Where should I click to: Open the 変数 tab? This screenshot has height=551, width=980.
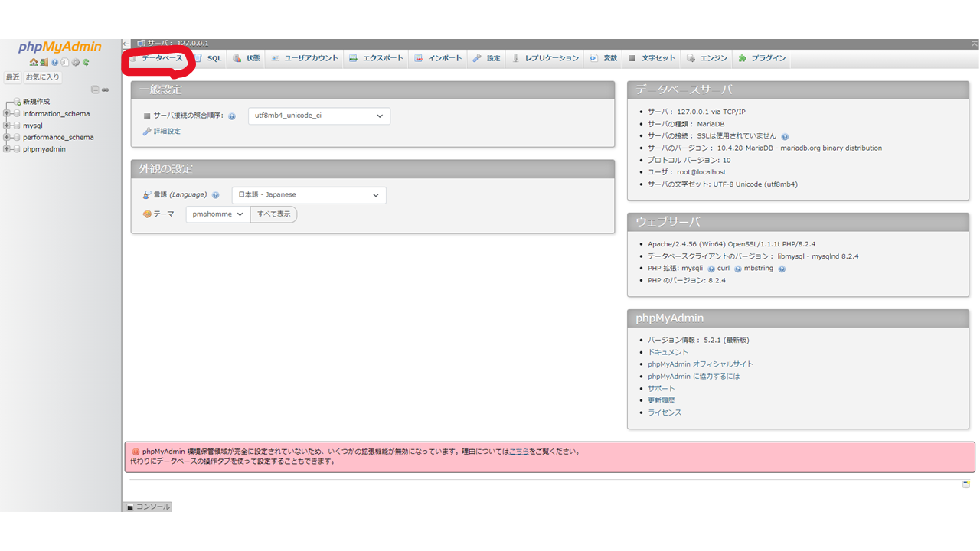pos(603,58)
